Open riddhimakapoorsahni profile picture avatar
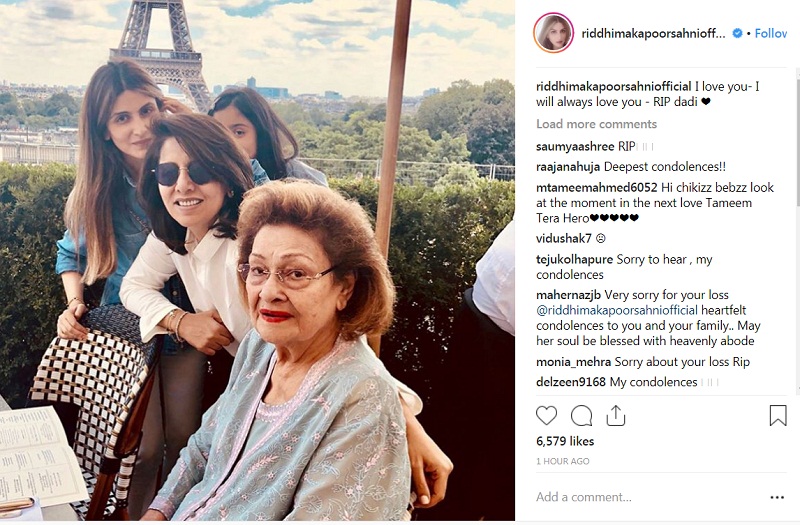 click(553, 33)
